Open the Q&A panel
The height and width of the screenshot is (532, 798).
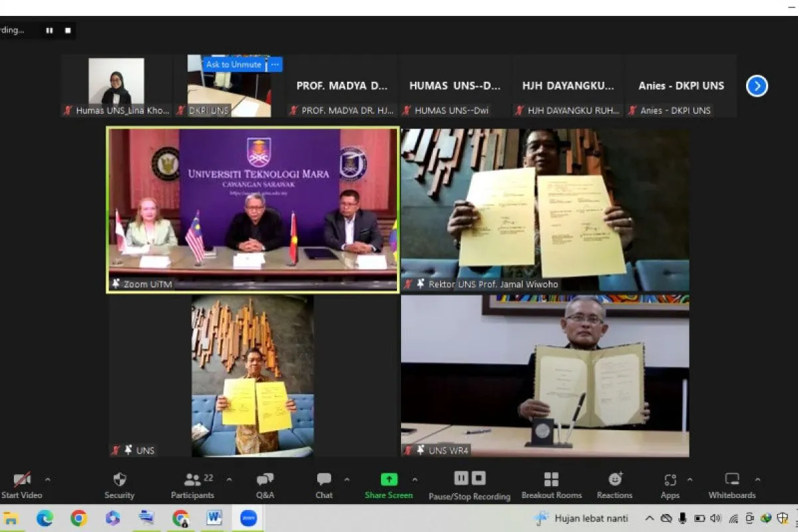[x=265, y=479]
